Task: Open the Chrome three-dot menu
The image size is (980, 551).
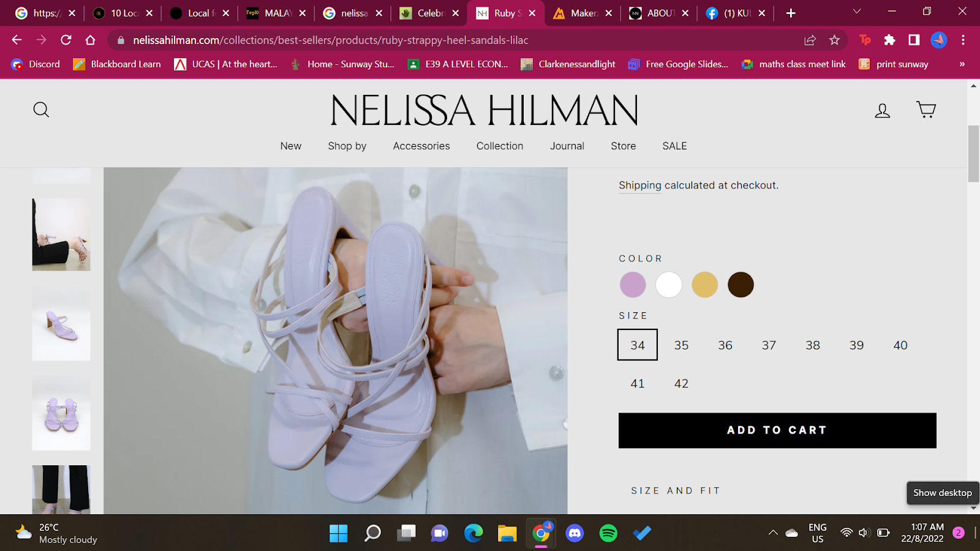Action: [x=963, y=40]
